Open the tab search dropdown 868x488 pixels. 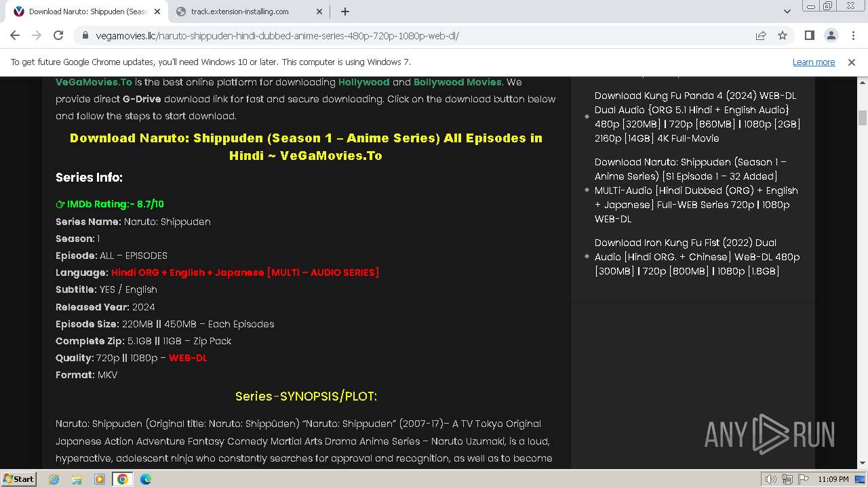[787, 12]
